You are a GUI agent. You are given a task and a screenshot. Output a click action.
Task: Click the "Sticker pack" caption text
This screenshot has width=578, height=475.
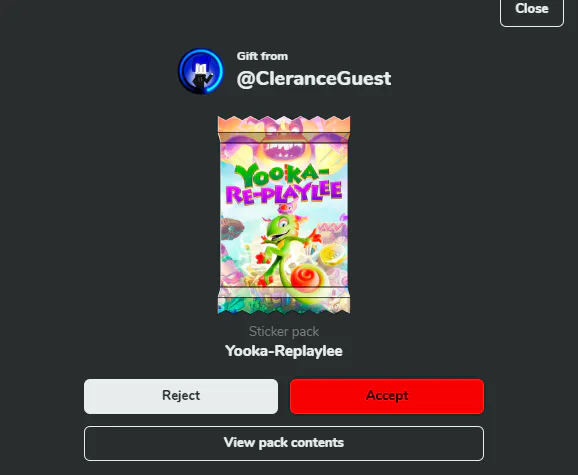click(x=284, y=331)
